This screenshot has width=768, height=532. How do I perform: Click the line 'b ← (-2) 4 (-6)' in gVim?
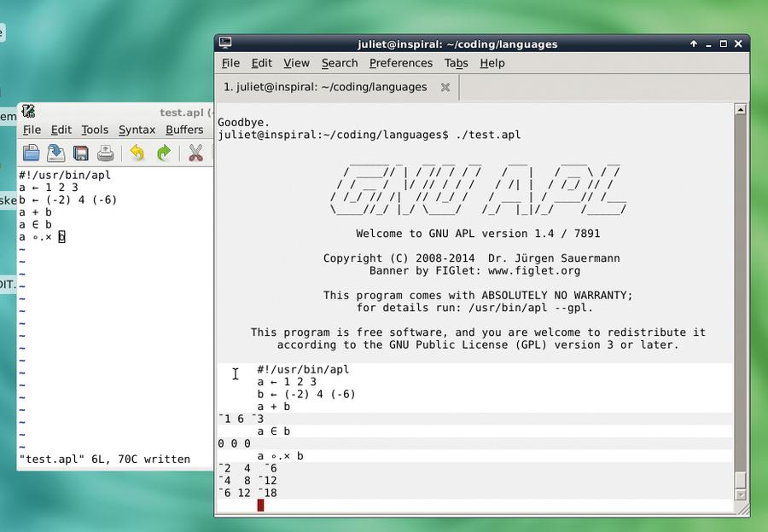click(x=67, y=199)
